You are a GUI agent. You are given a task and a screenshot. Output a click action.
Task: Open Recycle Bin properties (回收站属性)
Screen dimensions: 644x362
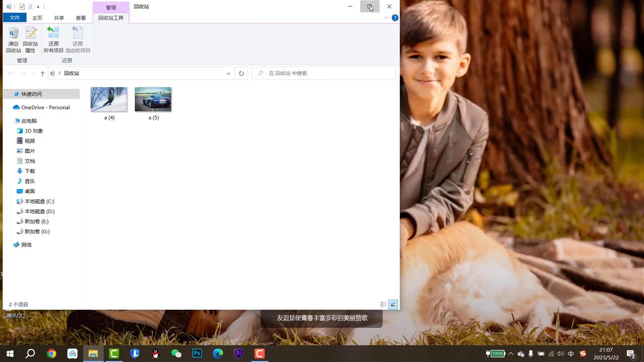coord(30,40)
